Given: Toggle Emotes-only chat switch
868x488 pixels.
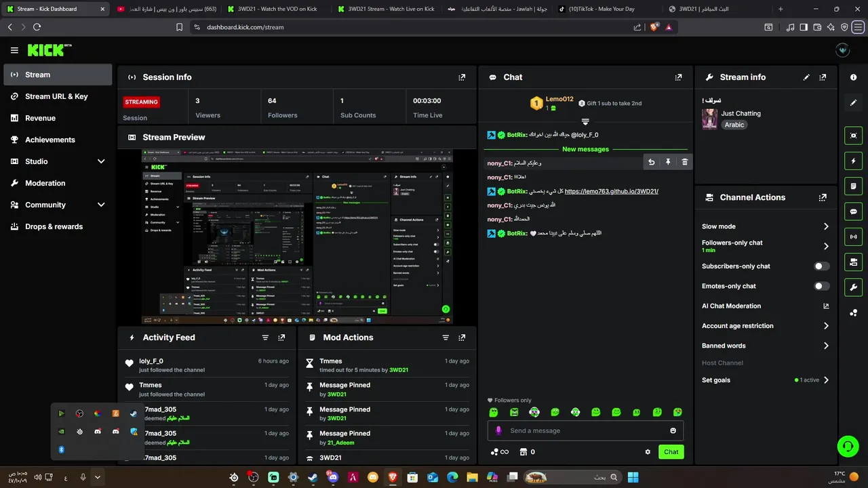Looking at the screenshot, I should [x=821, y=286].
